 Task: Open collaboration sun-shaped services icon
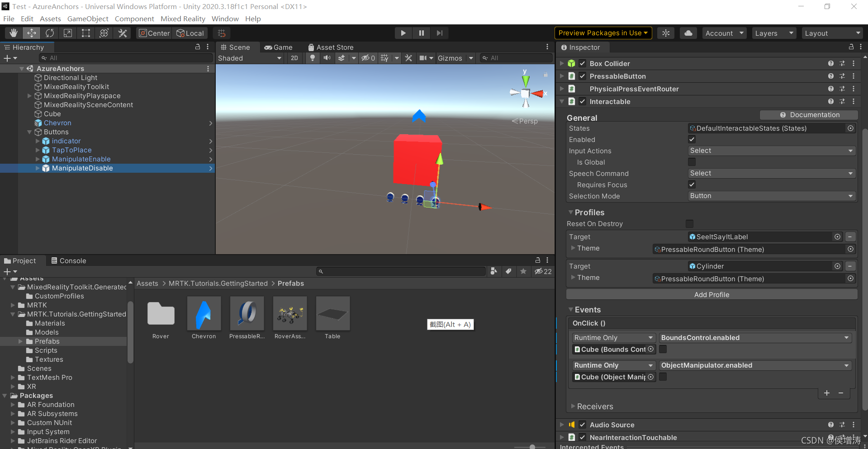(666, 33)
